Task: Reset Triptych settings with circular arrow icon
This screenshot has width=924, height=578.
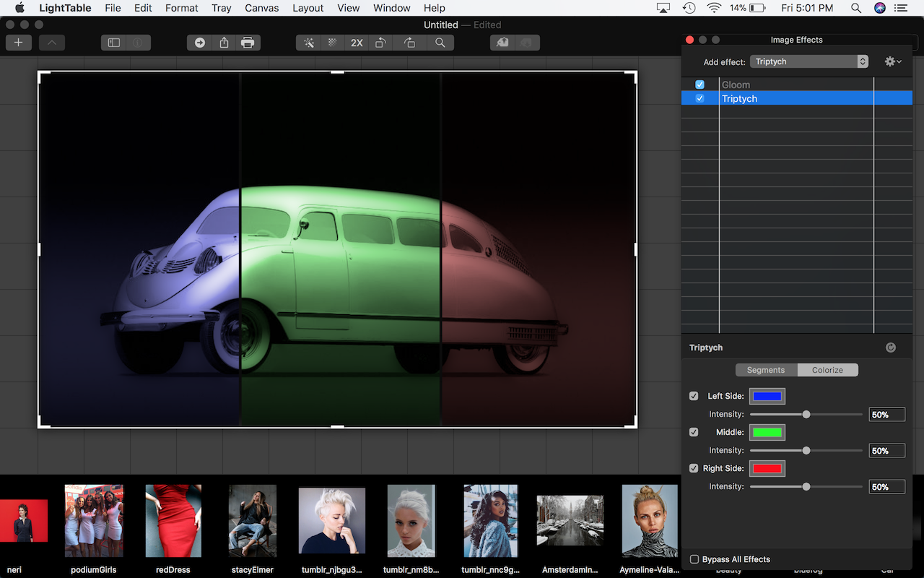Action: click(x=890, y=348)
